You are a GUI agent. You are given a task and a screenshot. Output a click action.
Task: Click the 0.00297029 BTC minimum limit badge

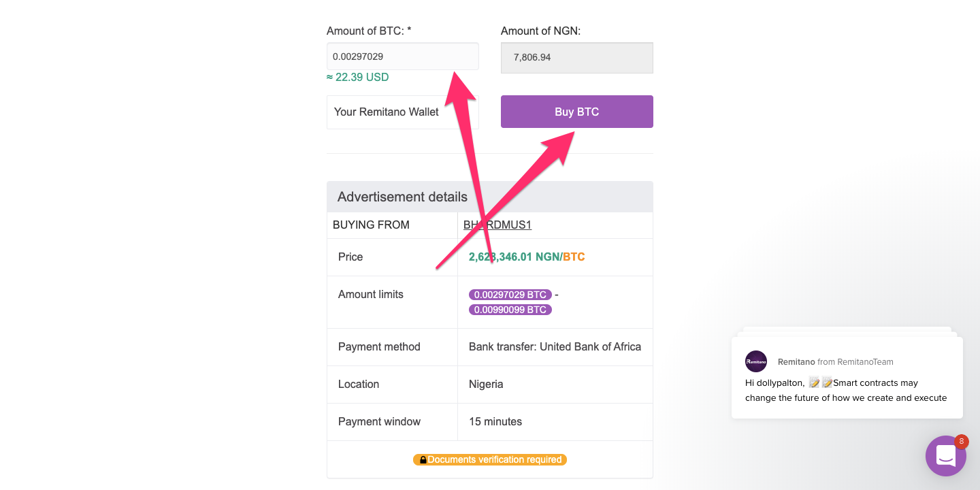pyautogui.click(x=510, y=295)
